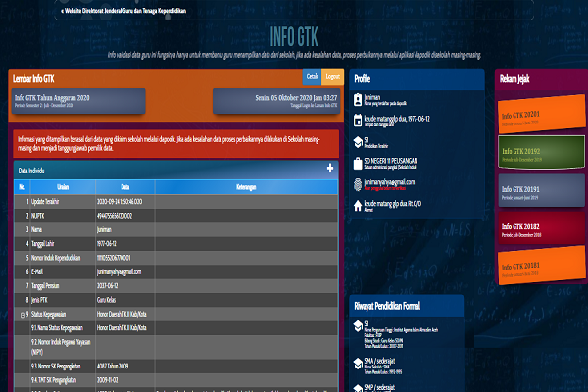Open Info GTK 20191 card

click(x=542, y=190)
